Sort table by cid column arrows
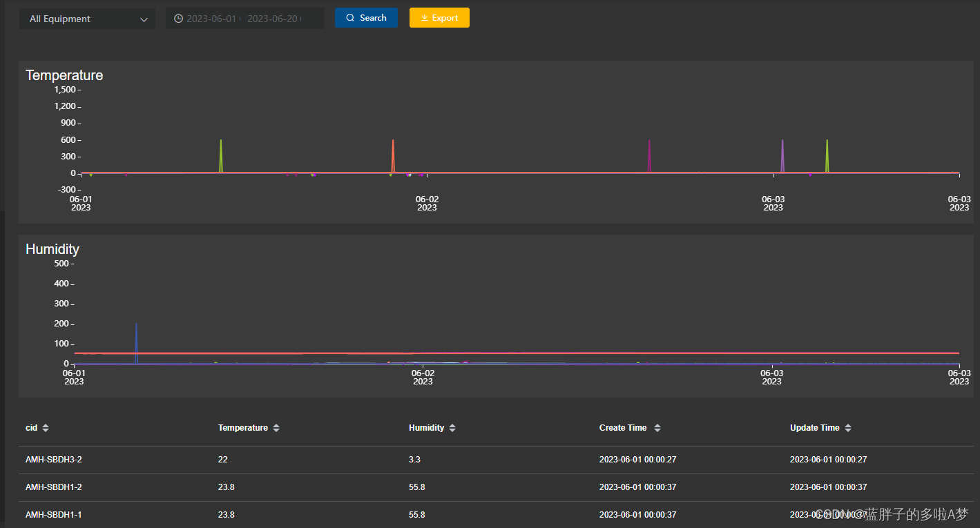The image size is (980, 528). 46,428
